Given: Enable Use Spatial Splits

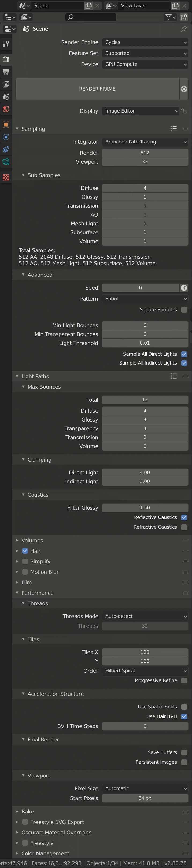Looking at the screenshot, I should [184, 707].
